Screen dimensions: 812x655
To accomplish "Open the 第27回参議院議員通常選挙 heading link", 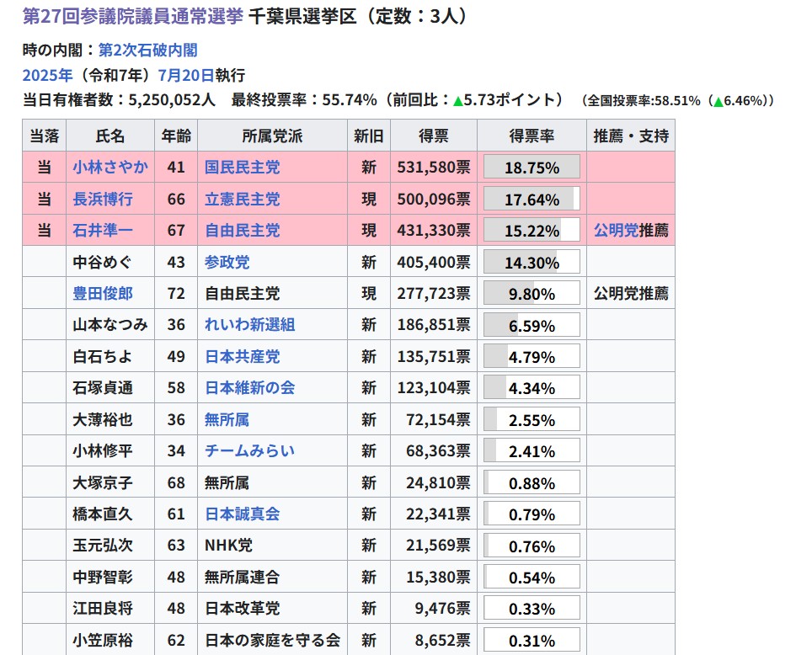I will (132, 16).
